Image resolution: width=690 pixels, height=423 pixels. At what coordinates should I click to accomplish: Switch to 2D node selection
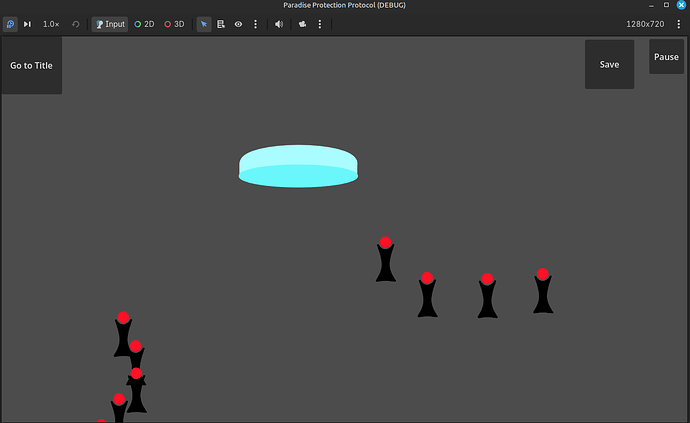point(144,24)
